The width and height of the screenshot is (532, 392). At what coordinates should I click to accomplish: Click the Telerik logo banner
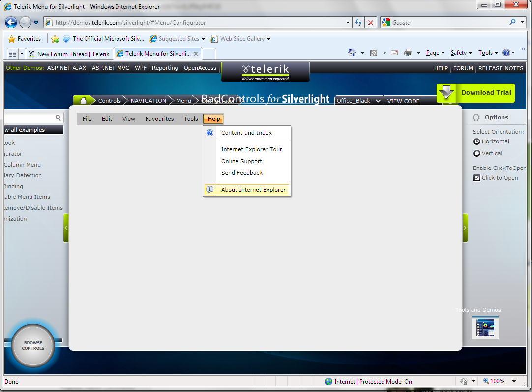coord(266,72)
